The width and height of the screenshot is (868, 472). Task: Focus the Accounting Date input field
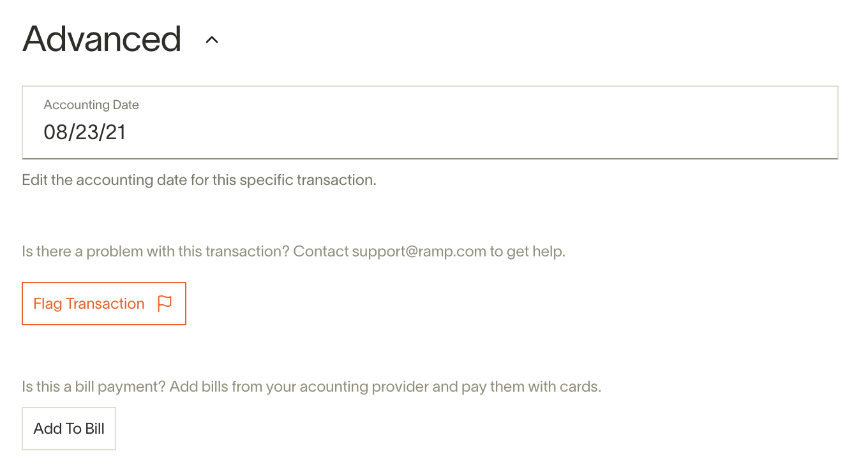430,122
